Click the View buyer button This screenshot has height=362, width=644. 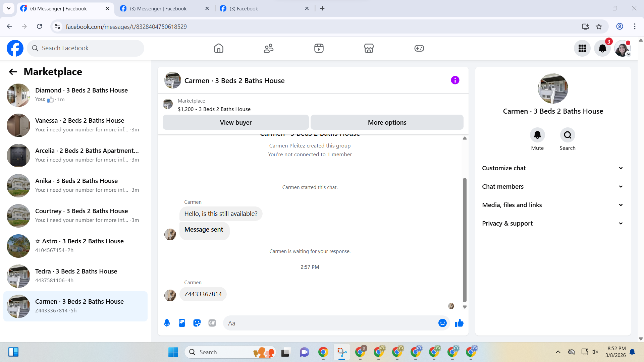click(235, 122)
